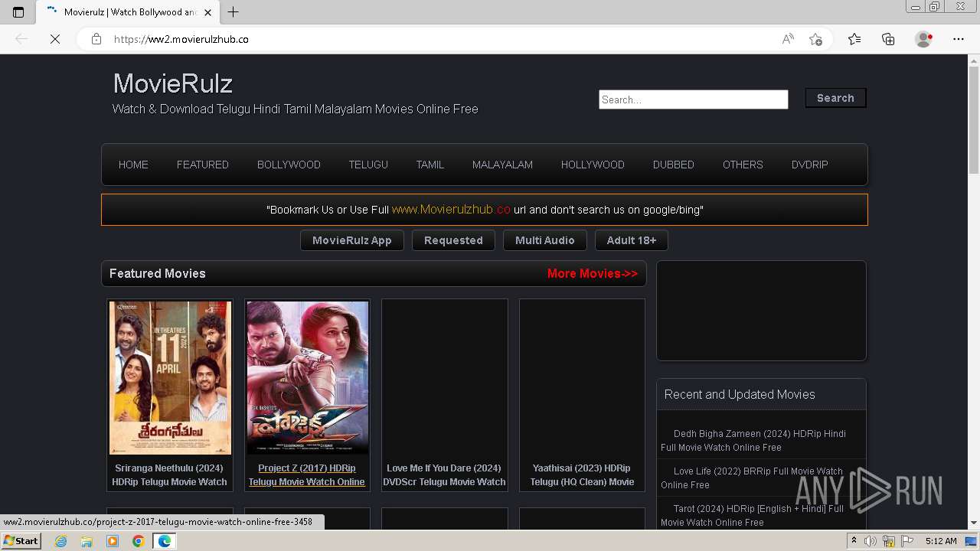Open the Edge tab actions menu
980x551 pixels.
click(18, 12)
